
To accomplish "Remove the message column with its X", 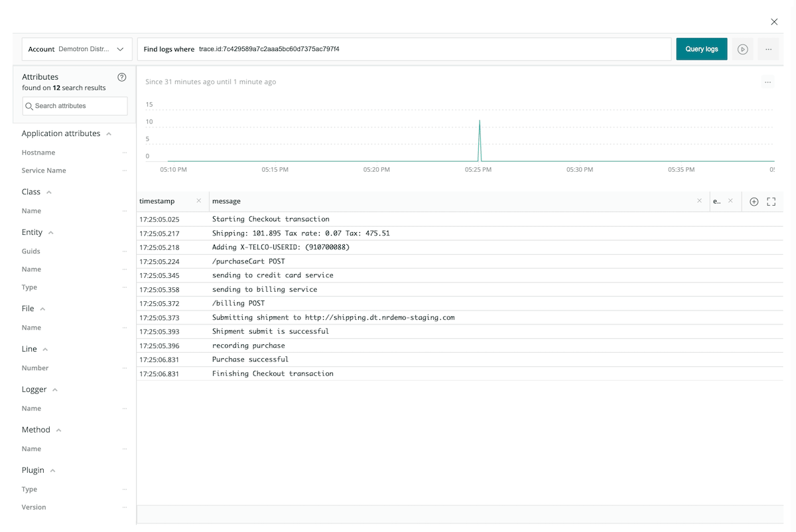I will pos(699,201).
